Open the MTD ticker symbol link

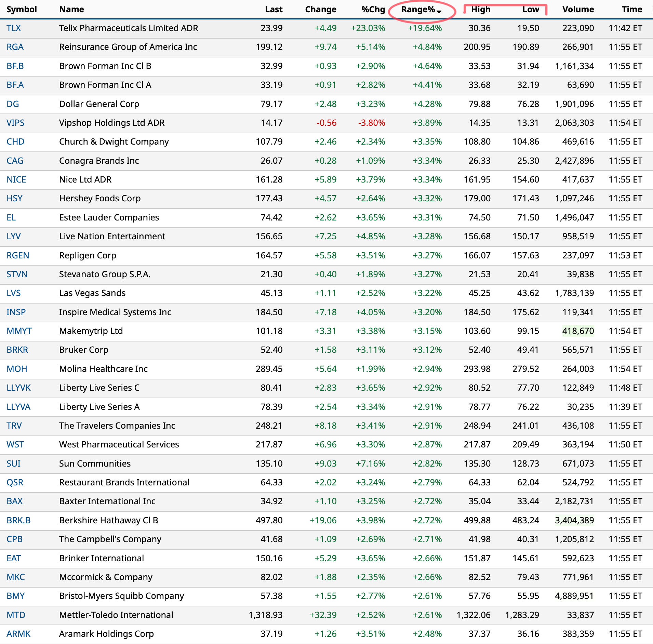click(16, 615)
